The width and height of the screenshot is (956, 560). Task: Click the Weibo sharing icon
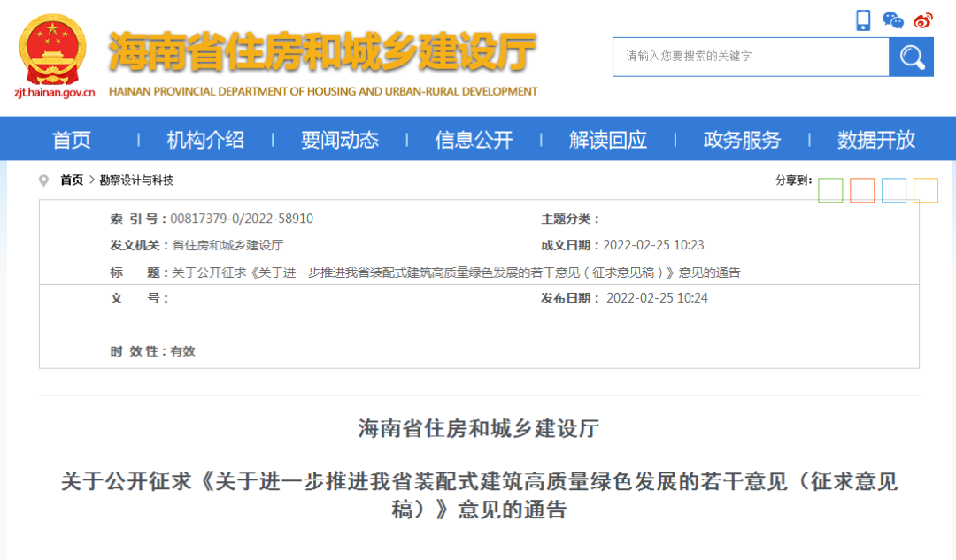pyautogui.click(x=922, y=19)
